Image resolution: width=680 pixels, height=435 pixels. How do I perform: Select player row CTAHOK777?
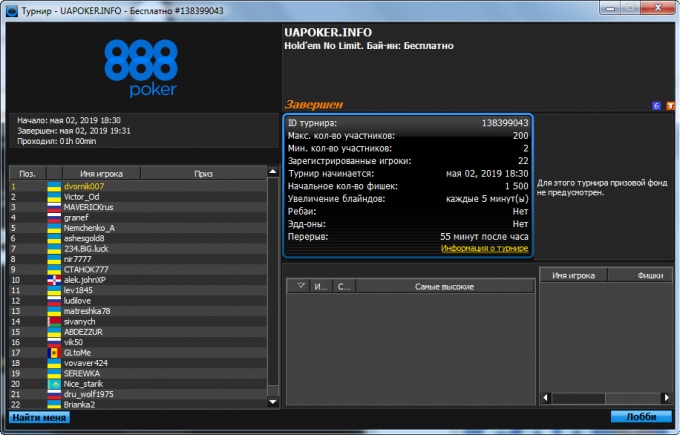pyautogui.click(x=138, y=270)
